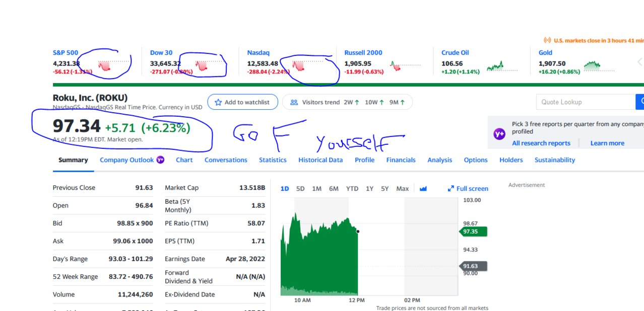Open the Historical Data tab
This screenshot has width=644, height=311.
[320, 160]
